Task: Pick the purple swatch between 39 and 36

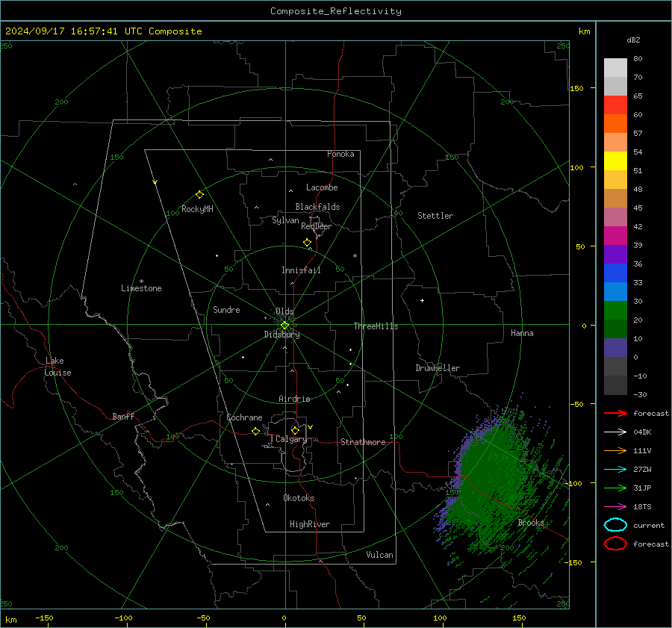Action: point(615,255)
